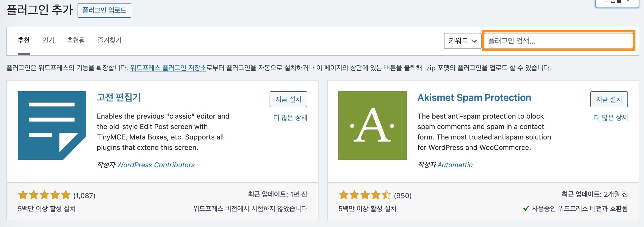Select the 즐겨찾기 tab
The height and width of the screenshot is (227, 644).
point(110,40)
